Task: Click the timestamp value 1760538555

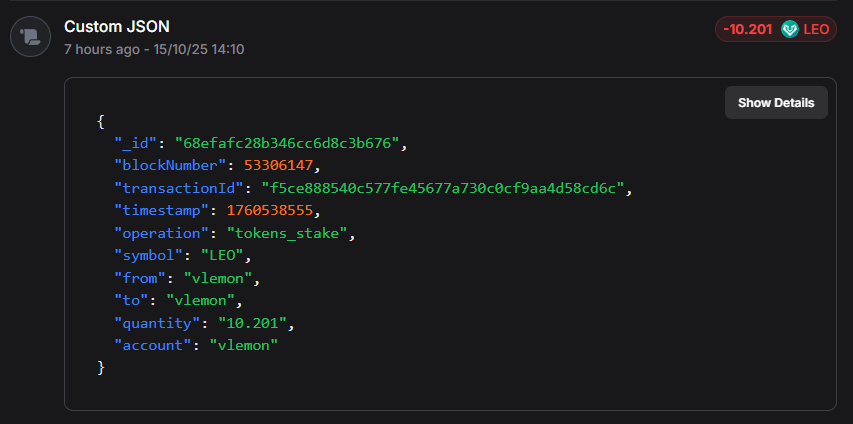Action: (x=270, y=210)
